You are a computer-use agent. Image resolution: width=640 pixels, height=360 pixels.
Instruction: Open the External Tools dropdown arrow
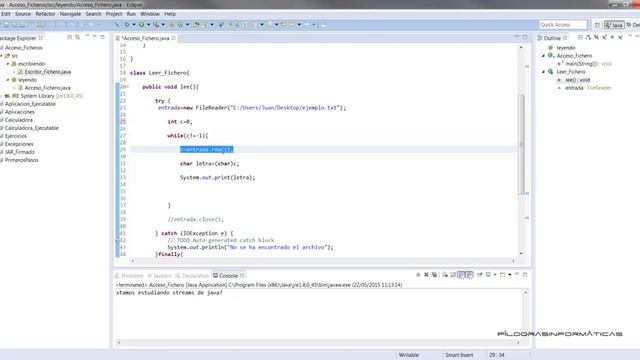pos(163,24)
